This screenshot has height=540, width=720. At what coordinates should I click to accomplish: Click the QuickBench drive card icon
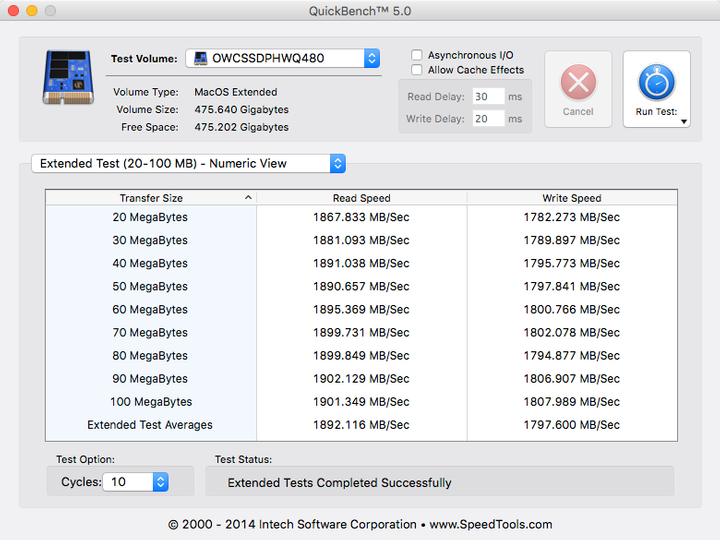pos(67,76)
